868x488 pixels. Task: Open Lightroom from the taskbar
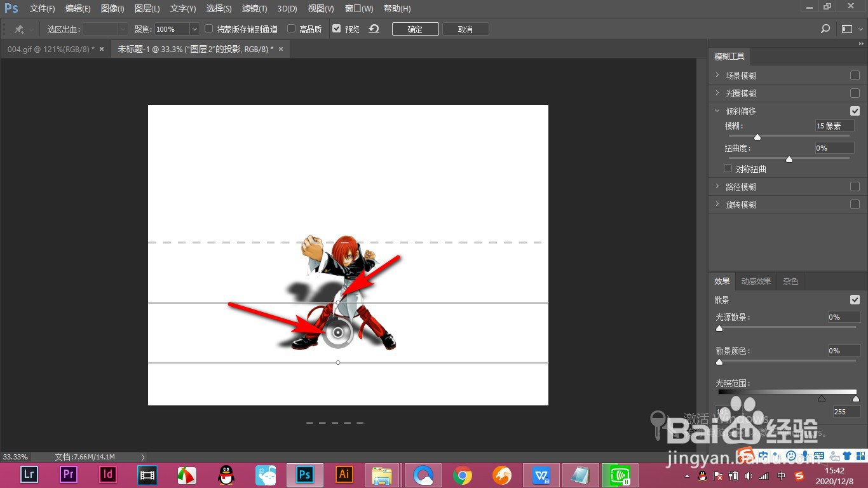coord(29,475)
